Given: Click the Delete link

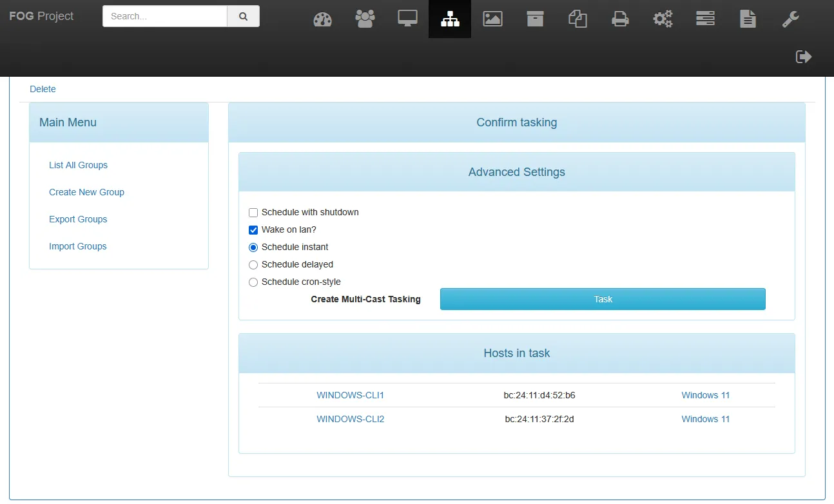Looking at the screenshot, I should (x=43, y=89).
